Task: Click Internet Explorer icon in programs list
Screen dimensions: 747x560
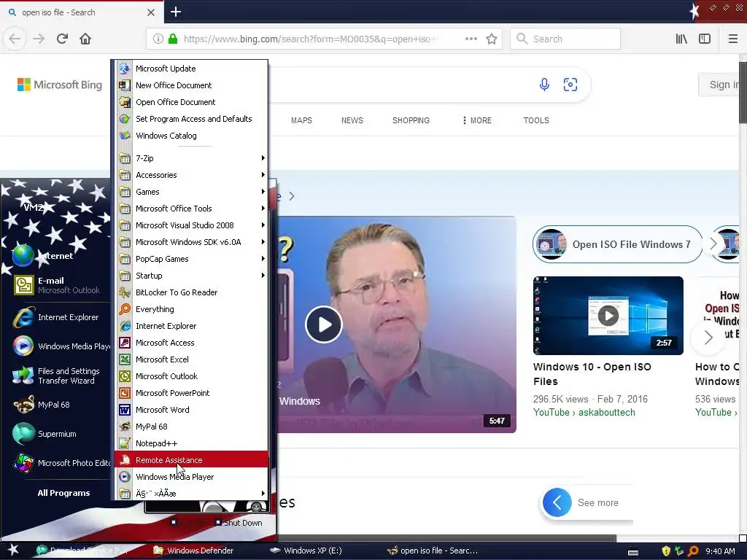Action: pyautogui.click(x=125, y=326)
